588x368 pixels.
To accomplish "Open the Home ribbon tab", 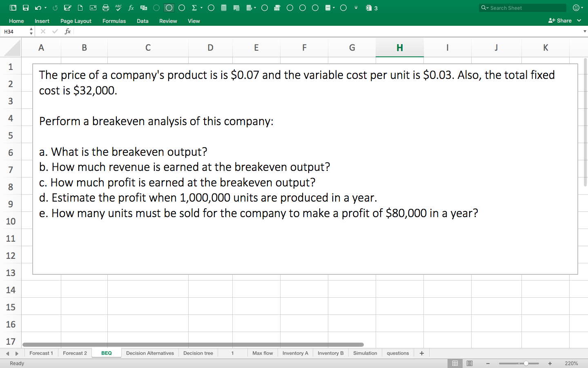I will (x=16, y=21).
